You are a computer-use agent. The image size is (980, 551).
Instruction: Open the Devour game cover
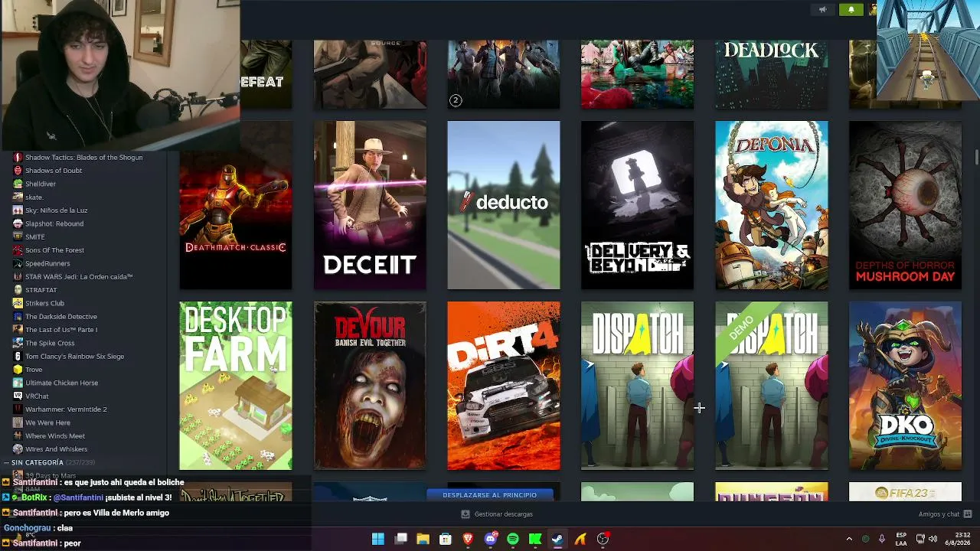pos(370,386)
